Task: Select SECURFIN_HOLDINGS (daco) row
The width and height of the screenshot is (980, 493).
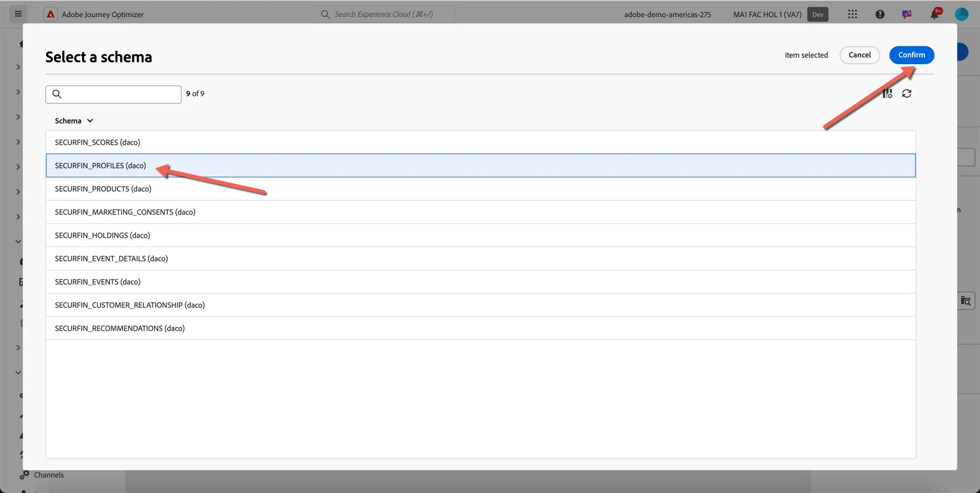Action: pos(480,235)
